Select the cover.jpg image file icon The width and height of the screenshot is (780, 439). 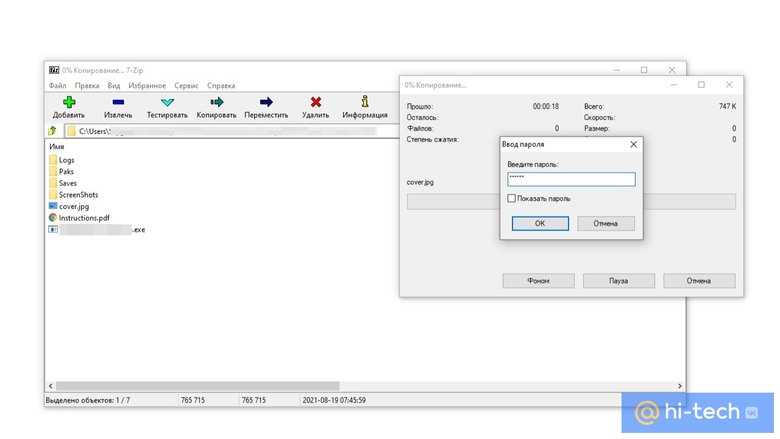pos(53,206)
